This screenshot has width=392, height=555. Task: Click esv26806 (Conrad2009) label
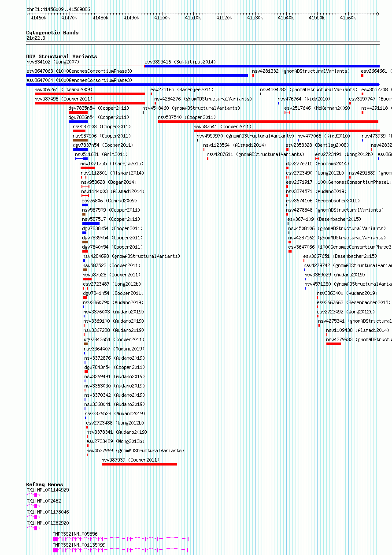[x=109, y=201]
